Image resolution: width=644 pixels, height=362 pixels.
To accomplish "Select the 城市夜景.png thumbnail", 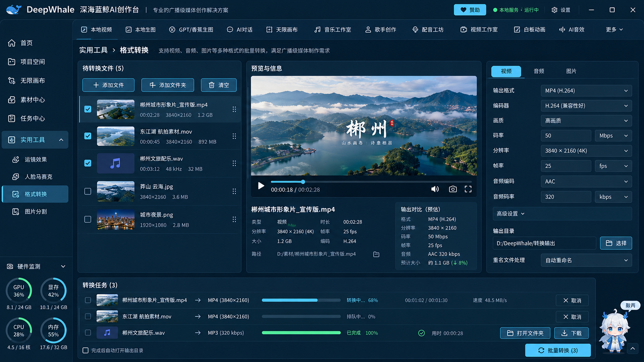I will click(116, 219).
